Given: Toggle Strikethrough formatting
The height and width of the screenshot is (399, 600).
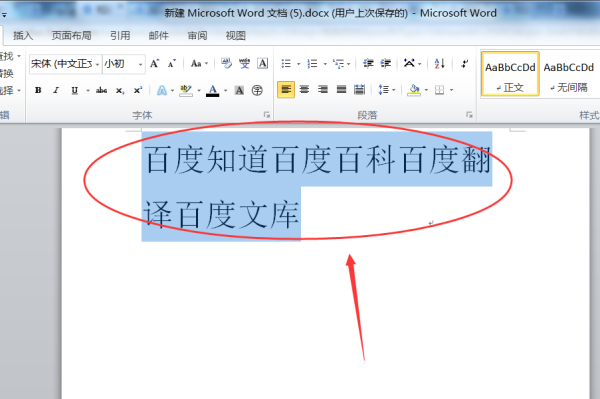Looking at the screenshot, I should pos(101,90).
